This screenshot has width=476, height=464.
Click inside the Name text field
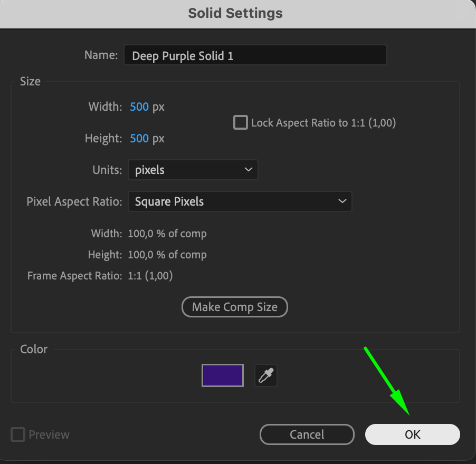[255, 55]
